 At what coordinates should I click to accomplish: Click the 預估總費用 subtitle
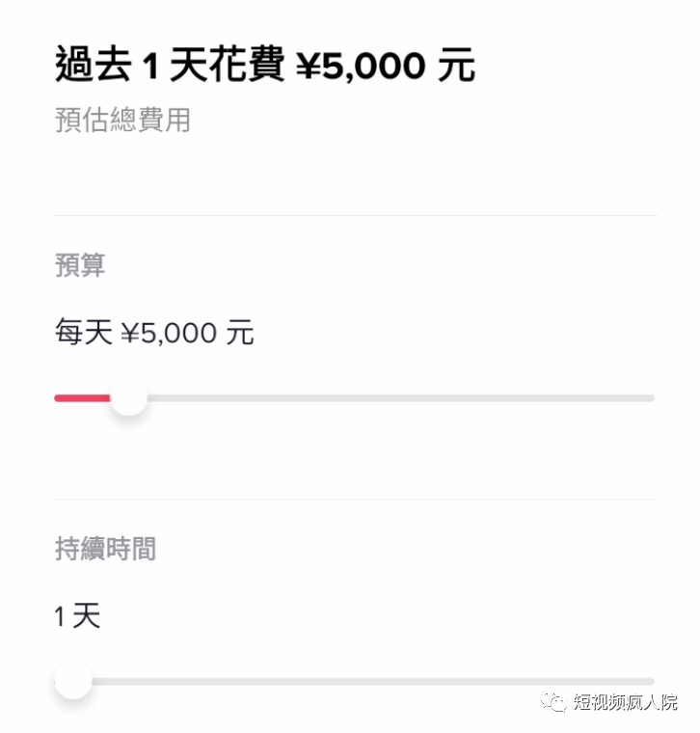pos(122,121)
